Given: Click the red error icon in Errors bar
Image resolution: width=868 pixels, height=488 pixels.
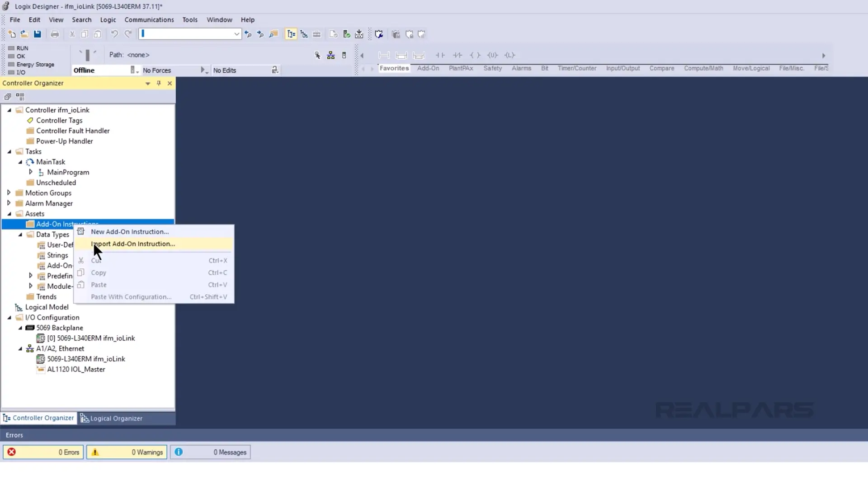Looking at the screenshot, I should tap(12, 452).
